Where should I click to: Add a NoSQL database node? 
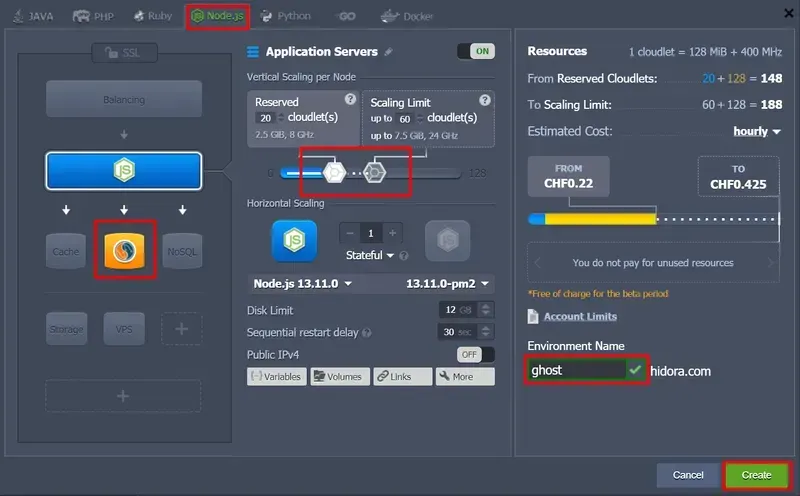(x=182, y=251)
